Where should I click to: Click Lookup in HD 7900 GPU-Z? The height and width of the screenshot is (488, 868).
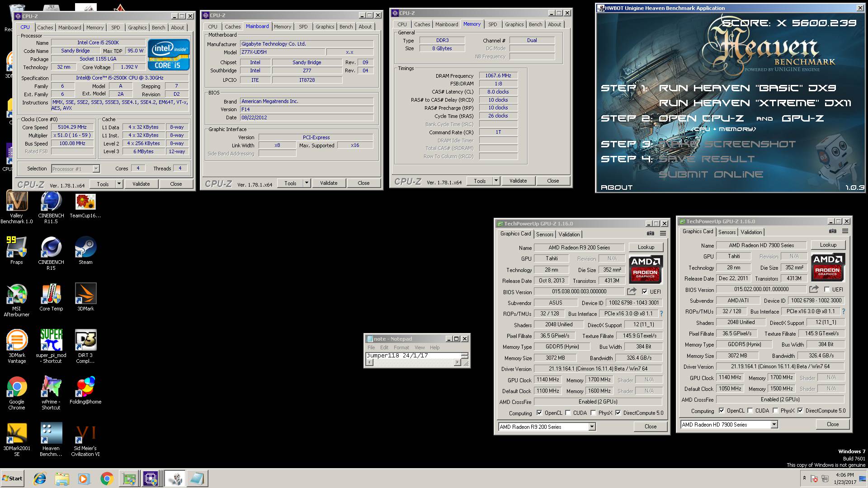(828, 245)
